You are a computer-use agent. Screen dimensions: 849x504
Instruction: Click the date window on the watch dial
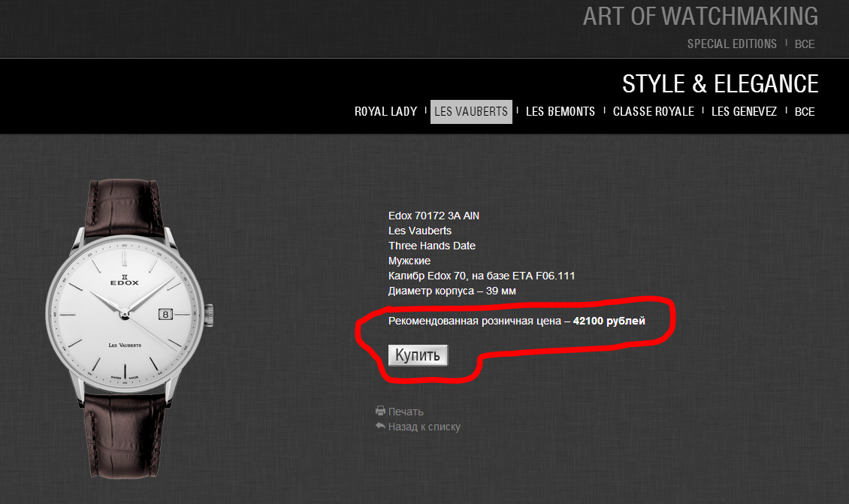click(166, 314)
